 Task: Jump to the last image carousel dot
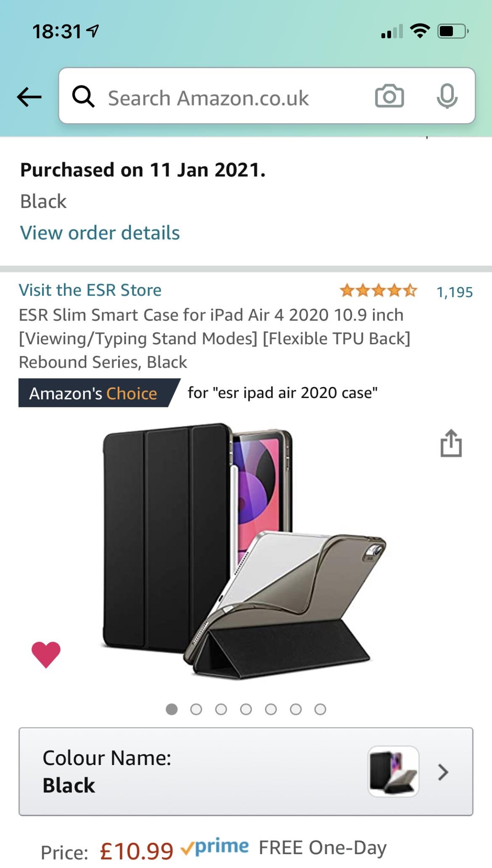320,710
